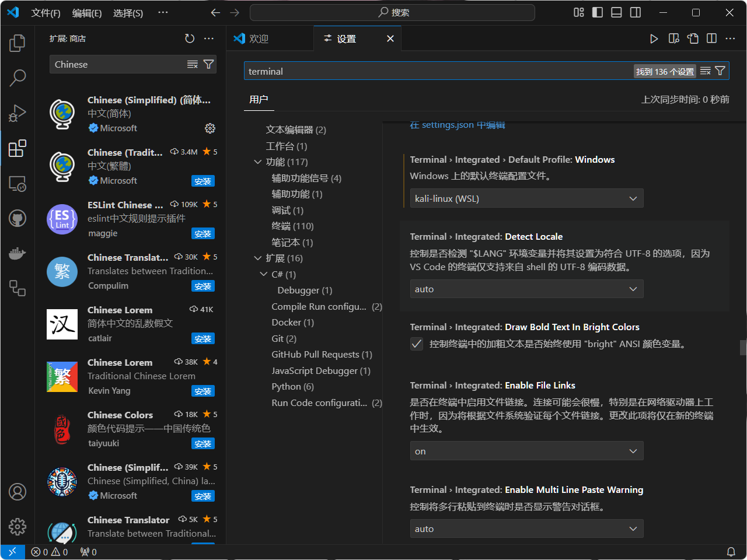Toggle the bottom panel layout
This screenshot has width=747, height=560.
[x=616, y=12]
